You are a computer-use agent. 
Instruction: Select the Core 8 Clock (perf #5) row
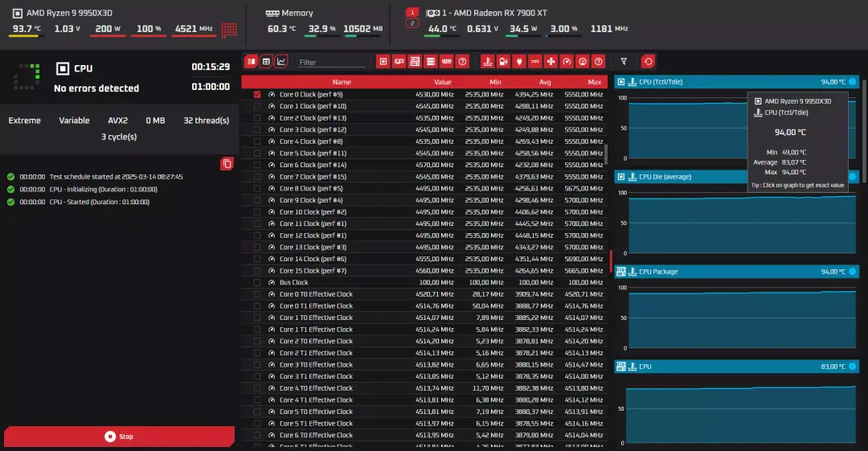[x=424, y=188]
